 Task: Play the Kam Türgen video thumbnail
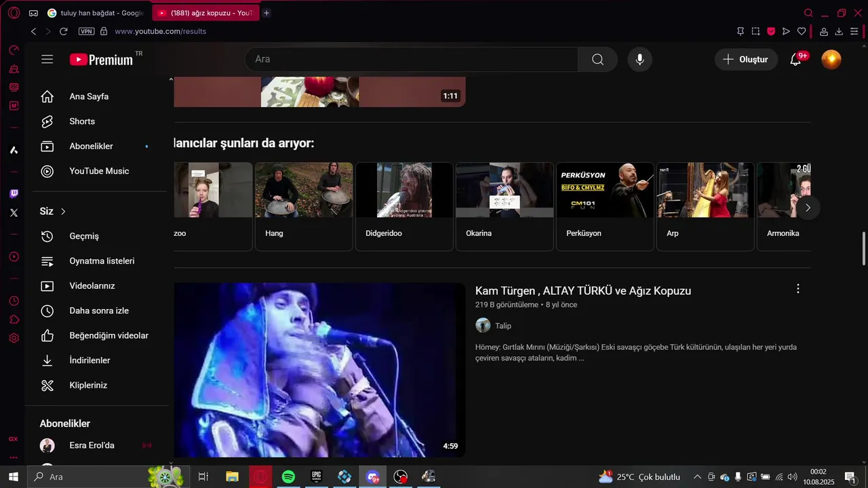click(319, 369)
